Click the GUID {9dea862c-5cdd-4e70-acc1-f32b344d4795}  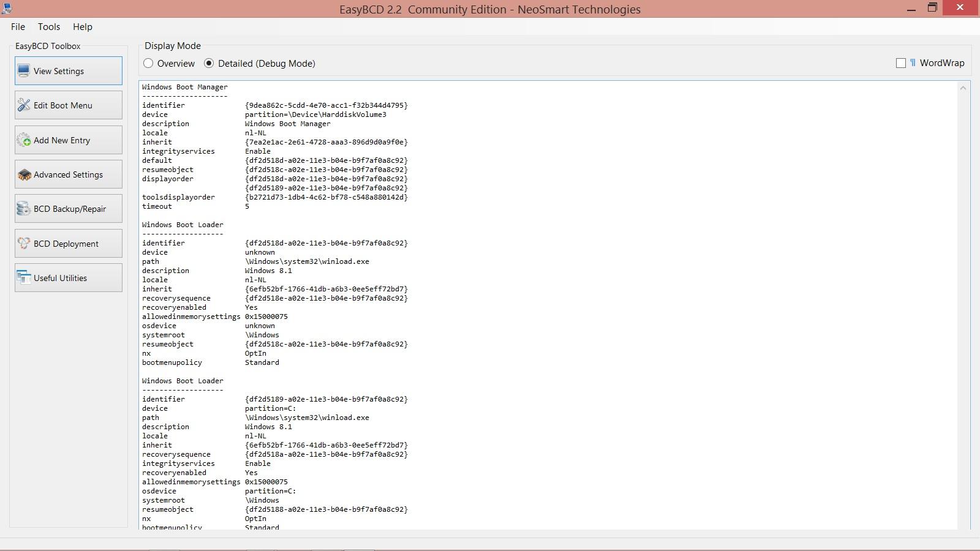point(326,105)
